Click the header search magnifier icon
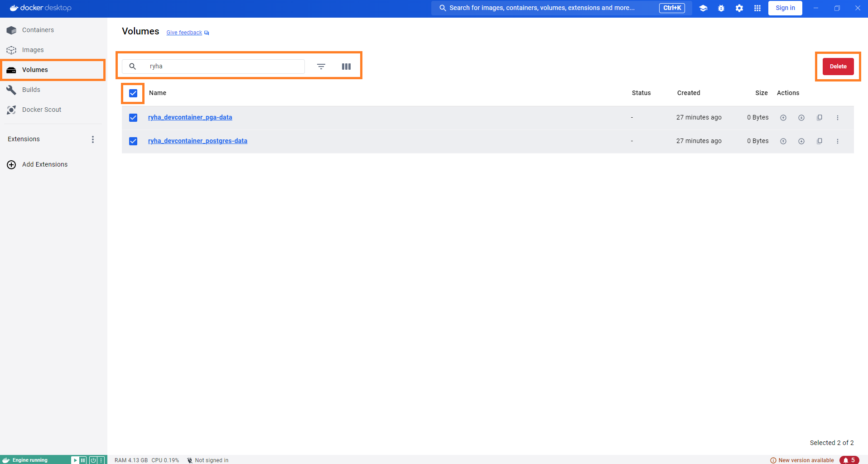Image resolution: width=868 pixels, height=464 pixels. (x=443, y=8)
